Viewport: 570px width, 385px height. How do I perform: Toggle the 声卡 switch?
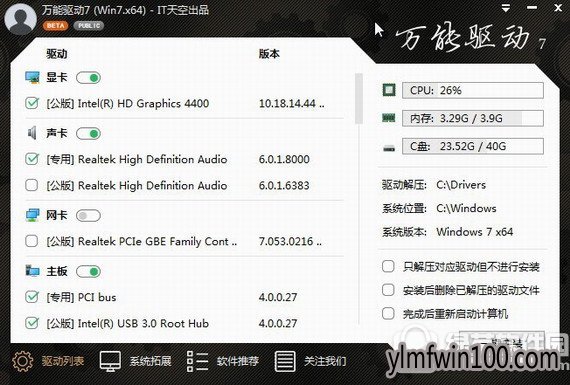pyautogui.click(x=88, y=134)
